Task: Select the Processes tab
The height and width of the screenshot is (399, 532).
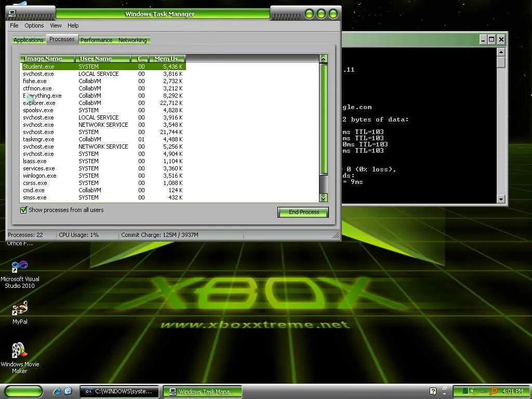Action: [62, 39]
